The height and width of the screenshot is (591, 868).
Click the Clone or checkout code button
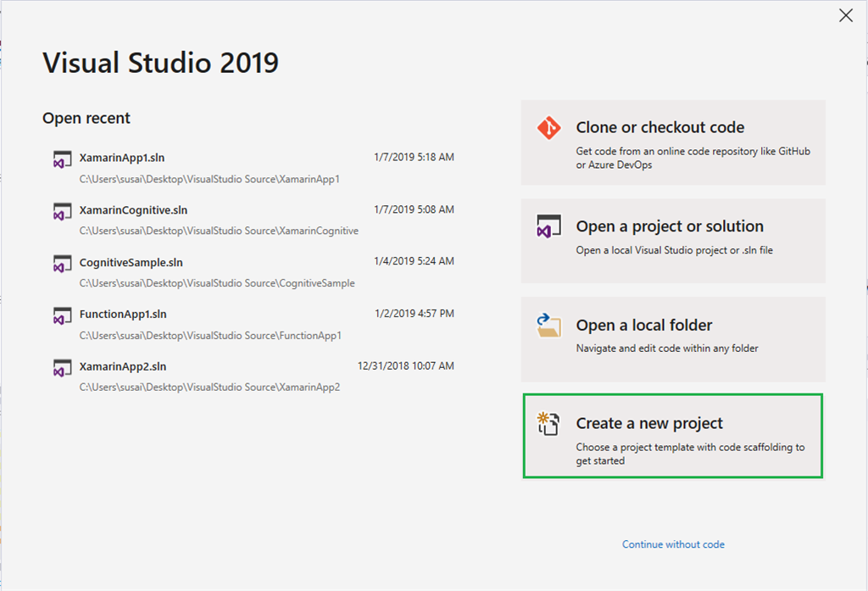click(x=673, y=142)
